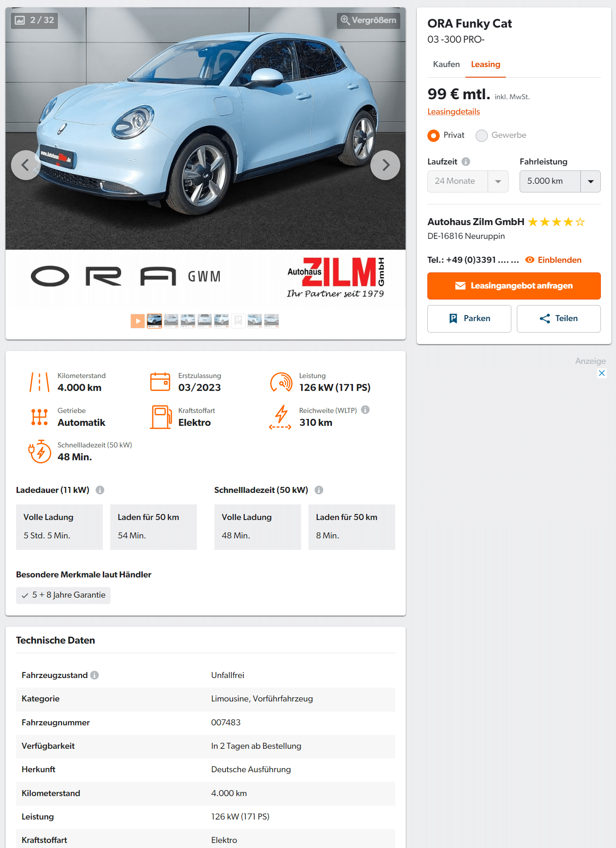Click the 99 € mtl. price

[459, 94]
